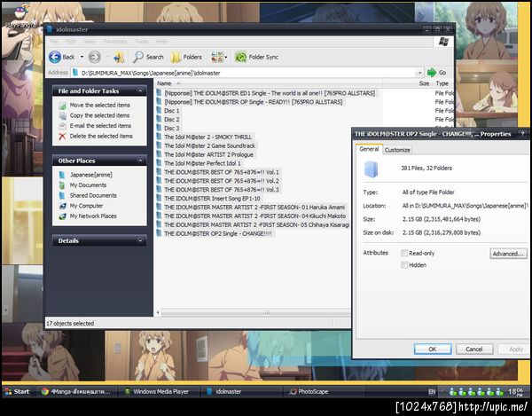
Task: Open My Network Places link
Action: point(93,216)
